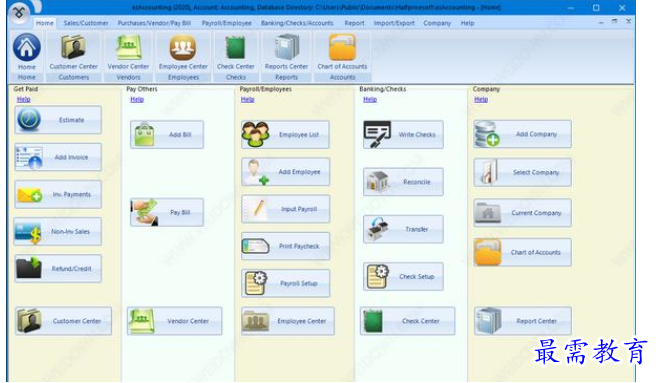Switch to the Home menu tab

(44, 23)
